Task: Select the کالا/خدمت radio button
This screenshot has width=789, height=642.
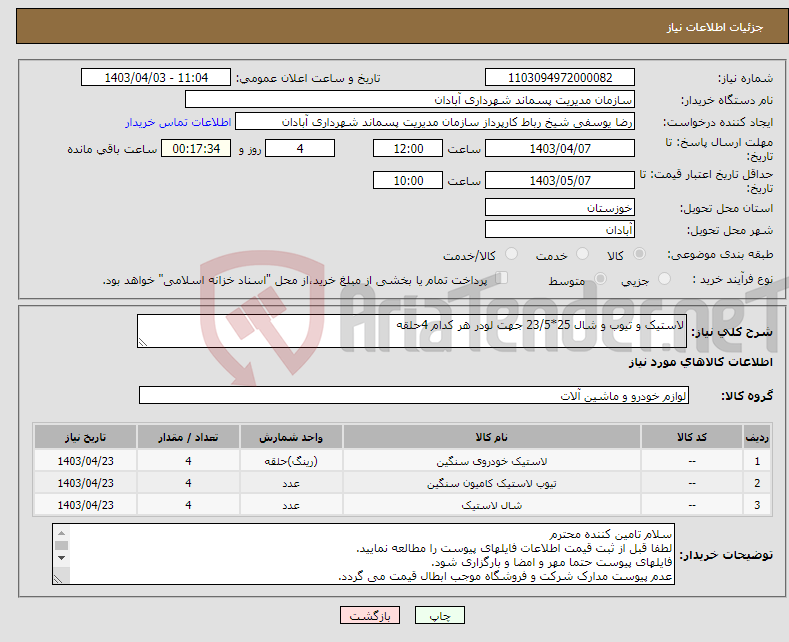Action: tap(511, 254)
